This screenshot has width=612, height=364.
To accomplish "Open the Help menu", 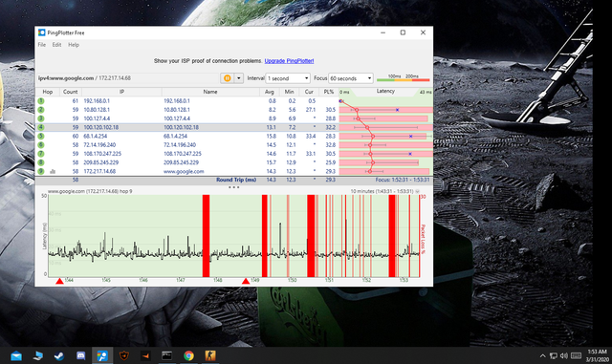I will (x=74, y=45).
